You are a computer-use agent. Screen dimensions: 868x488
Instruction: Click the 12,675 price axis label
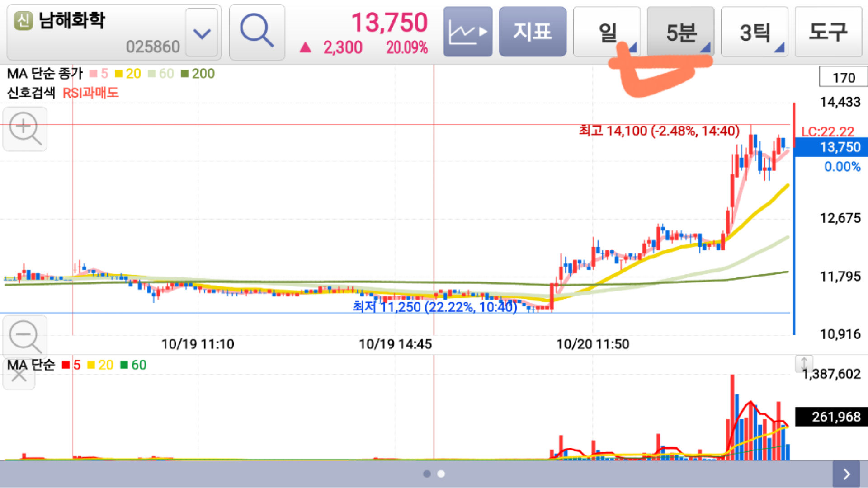click(840, 218)
